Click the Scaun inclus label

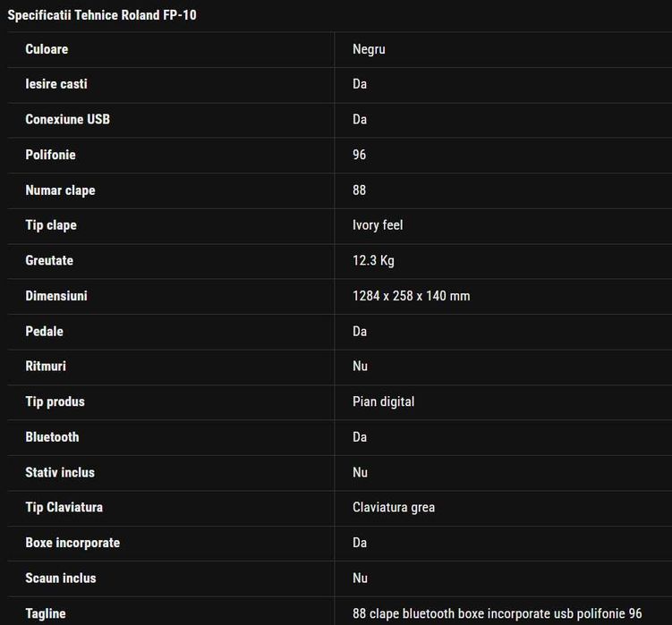(x=61, y=579)
